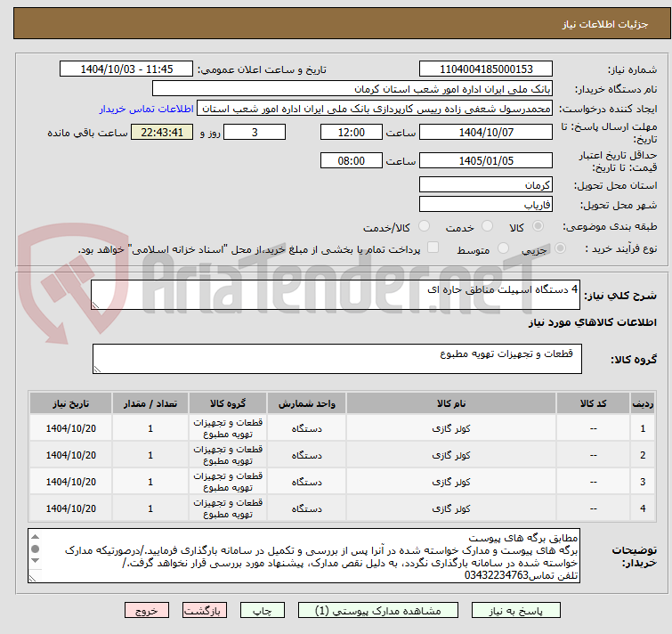Click the response deadline date 1404/10/07
The width and height of the screenshot is (672, 634).
tap(486, 132)
